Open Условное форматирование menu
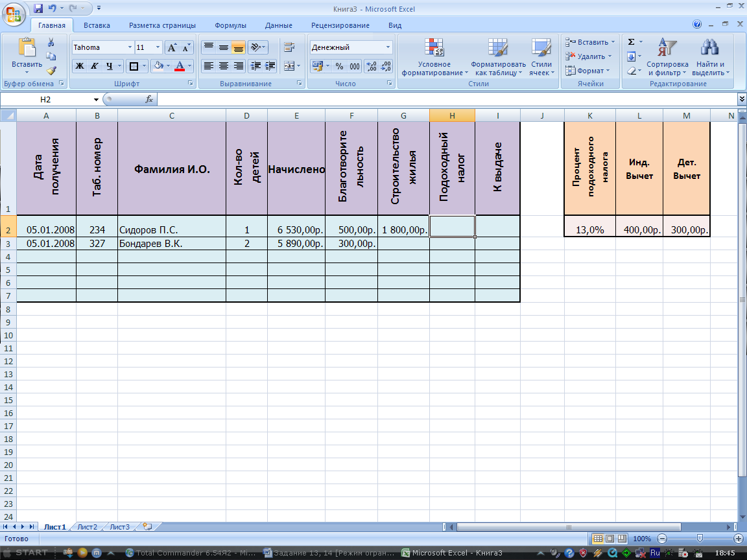 point(434,56)
